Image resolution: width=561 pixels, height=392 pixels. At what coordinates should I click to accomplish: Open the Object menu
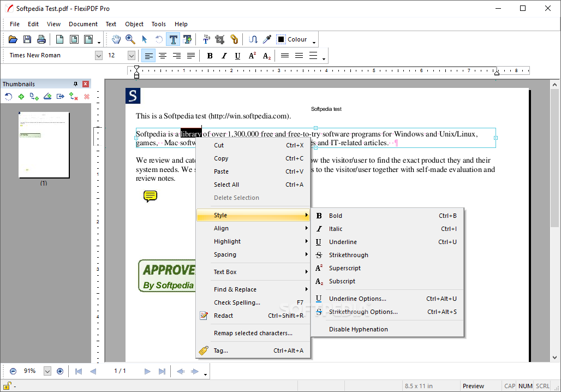(x=134, y=24)
